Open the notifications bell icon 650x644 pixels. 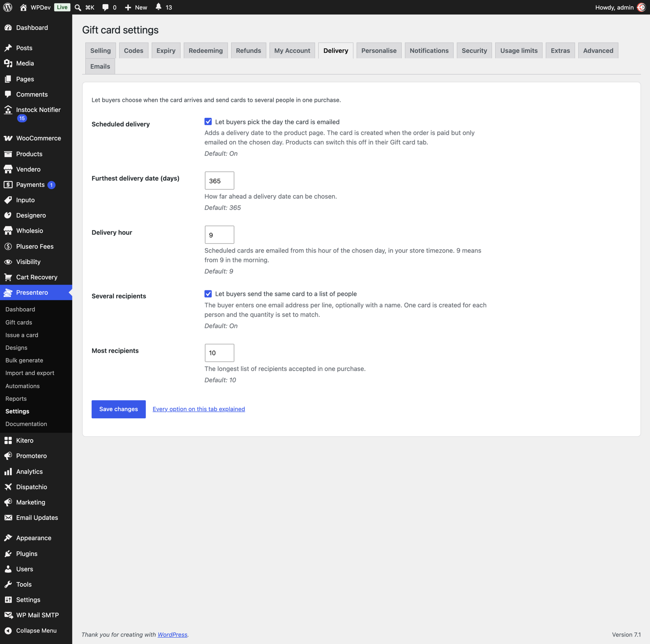[x=158, y=7]
